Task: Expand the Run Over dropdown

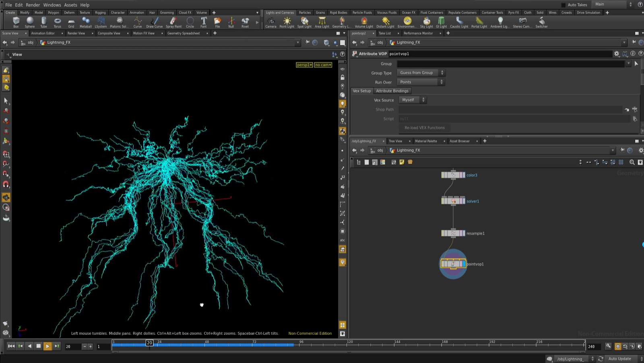Action: (x=421, y=82)
